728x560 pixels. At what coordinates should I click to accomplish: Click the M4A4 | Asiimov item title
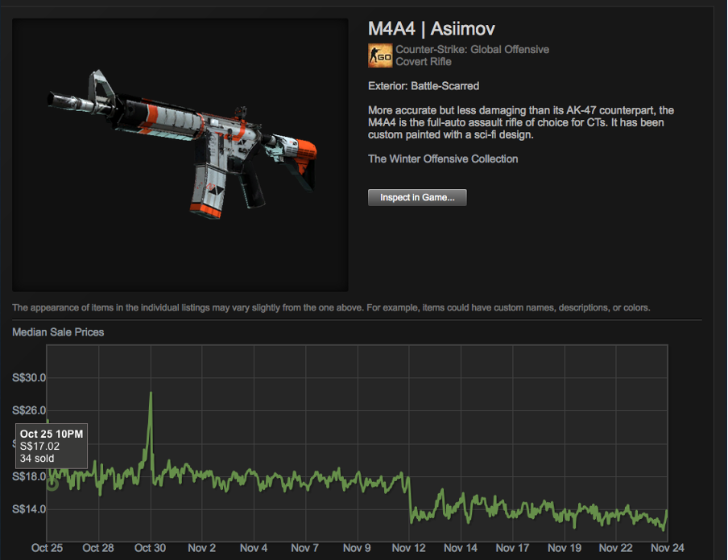432,29
